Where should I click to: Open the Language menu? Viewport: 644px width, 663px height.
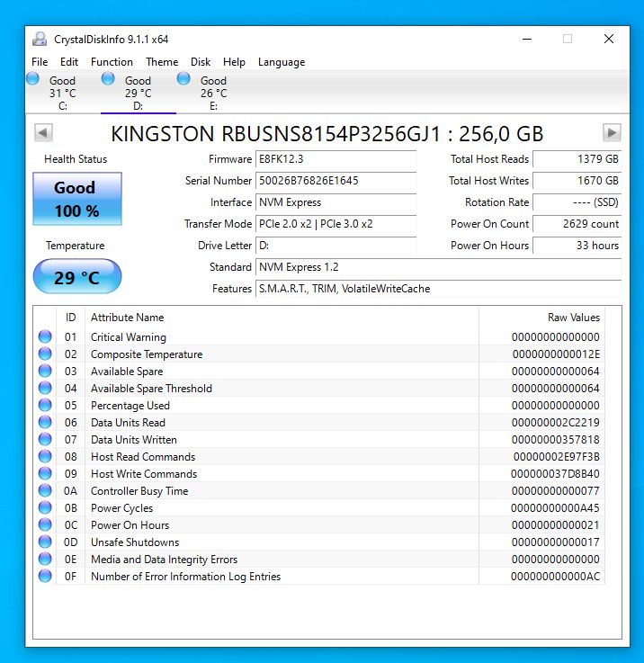click(x=281, y=62)
